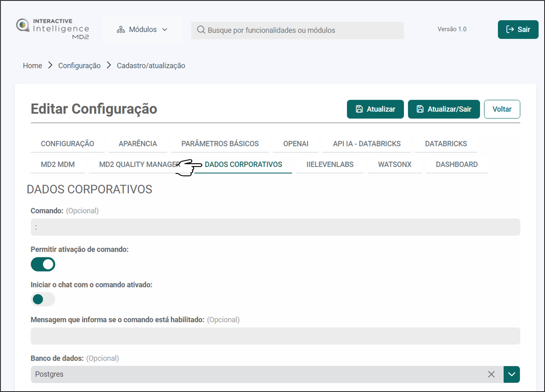The width and height of the screenshot is (545, 392).
Task: Click the Módulos hierarchy icon
Action: (121, 30)
